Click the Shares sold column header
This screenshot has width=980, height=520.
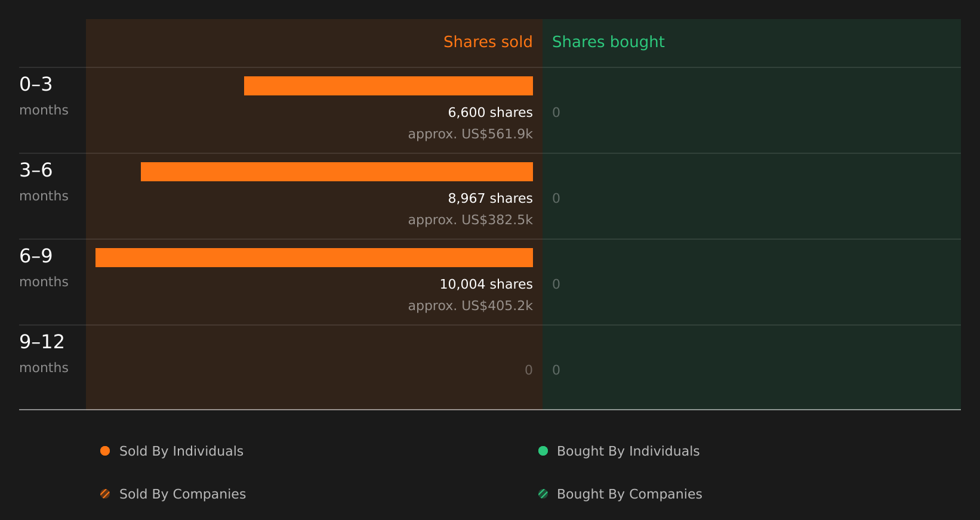[488, 42]
